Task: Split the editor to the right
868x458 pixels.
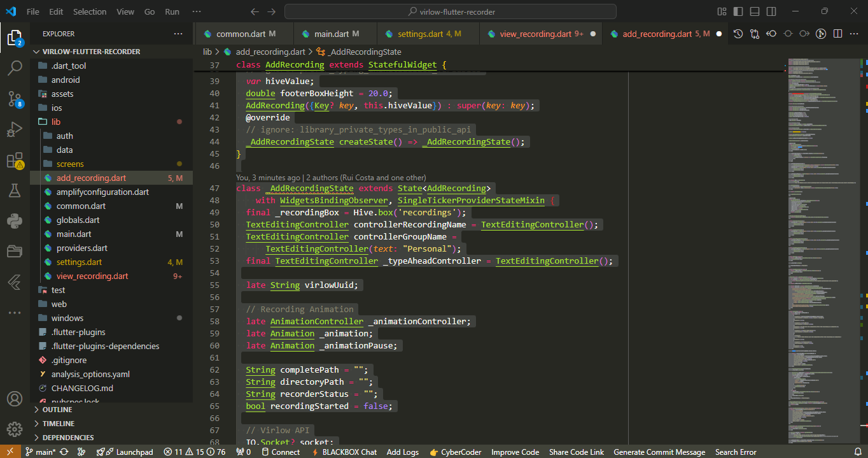Action: [837, 34]
